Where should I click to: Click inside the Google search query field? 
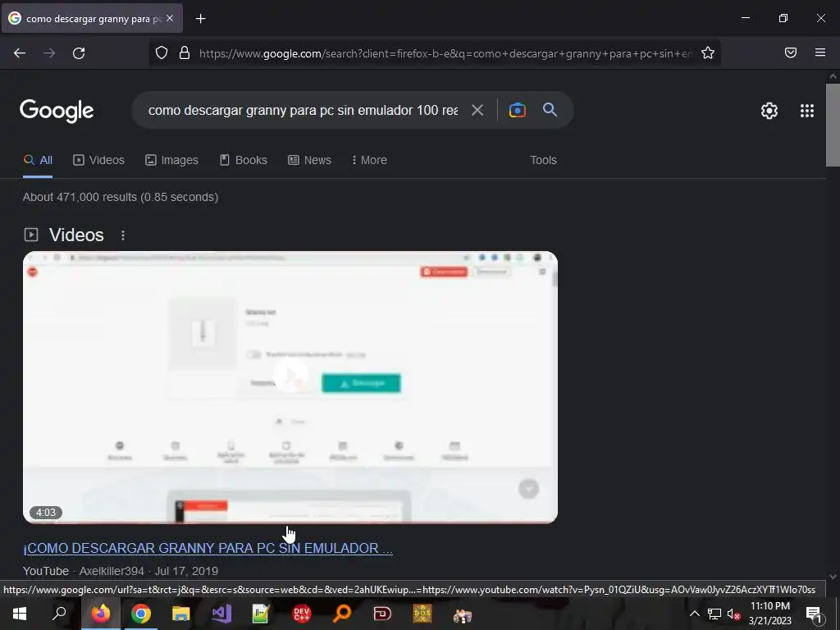click(x=303, y=111)
